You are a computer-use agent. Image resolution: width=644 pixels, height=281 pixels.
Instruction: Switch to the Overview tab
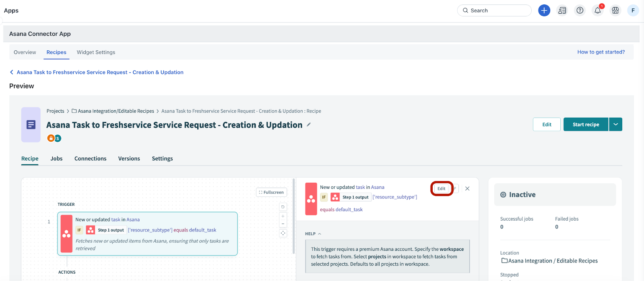pyautogui.click(x=25, y=52)
